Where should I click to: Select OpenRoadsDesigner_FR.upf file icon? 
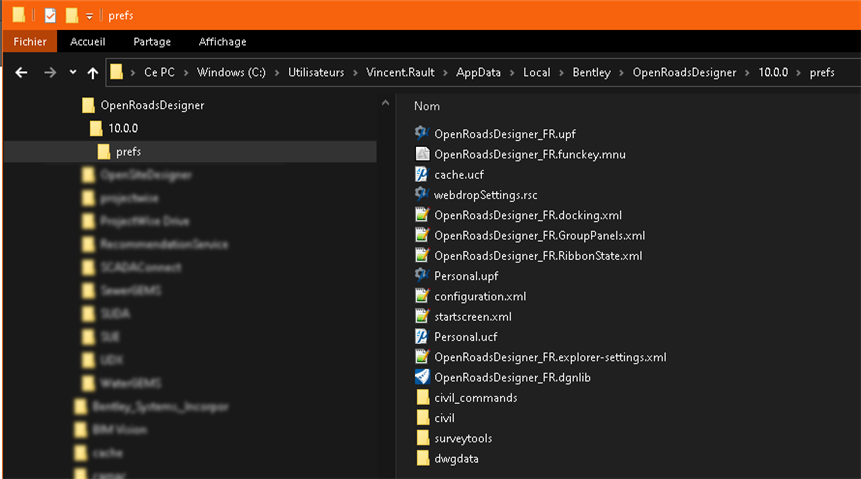(x=422, y=133)
